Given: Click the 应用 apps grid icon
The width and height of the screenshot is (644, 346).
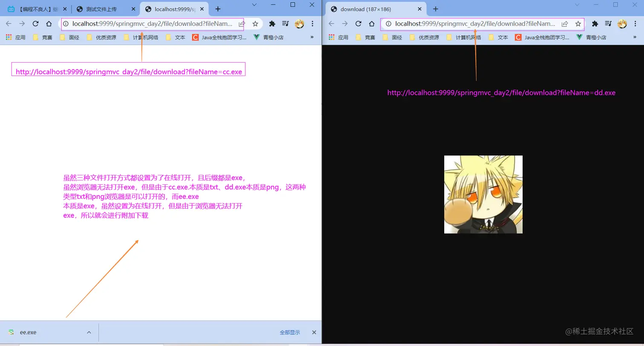Looking at the screenshot, I should 9,37.
